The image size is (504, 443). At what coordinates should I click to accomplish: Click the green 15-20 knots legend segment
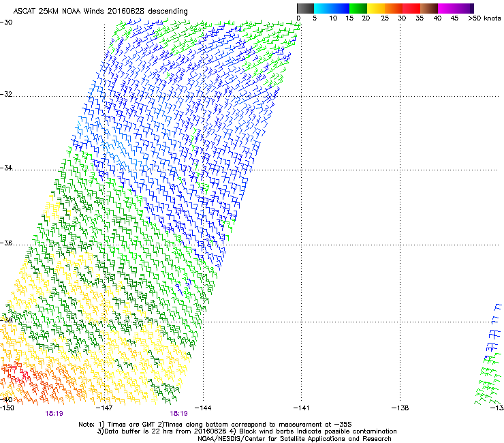click(358, 8)
